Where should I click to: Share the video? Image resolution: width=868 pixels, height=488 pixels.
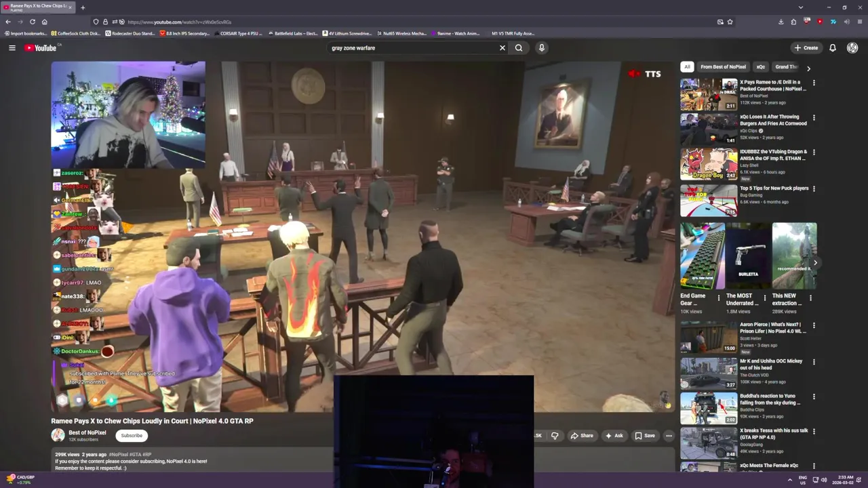582,436
